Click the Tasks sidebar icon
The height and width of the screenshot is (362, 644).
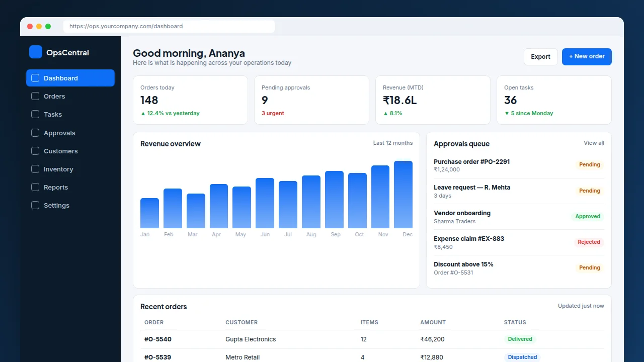pyautogui.click(x=35, y=114)
